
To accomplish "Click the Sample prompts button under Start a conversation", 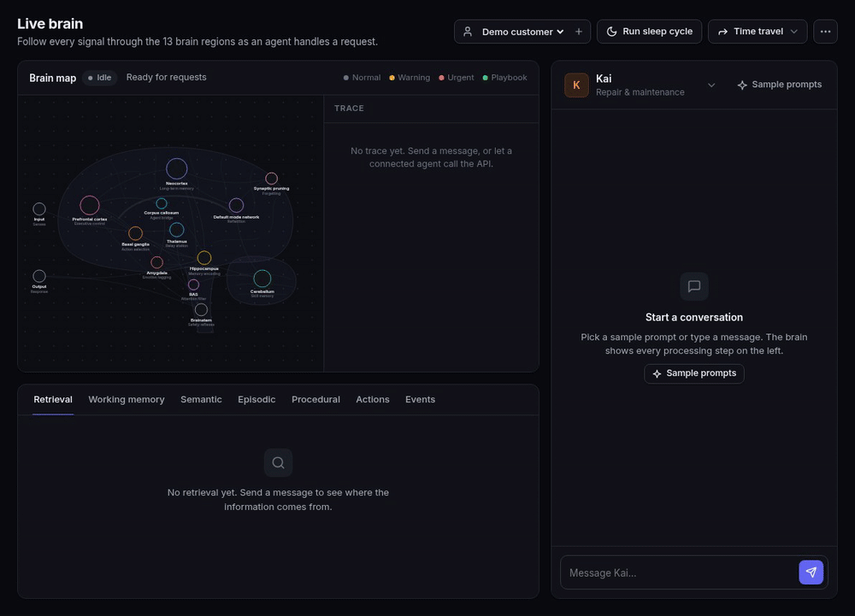I will (694, 373).
